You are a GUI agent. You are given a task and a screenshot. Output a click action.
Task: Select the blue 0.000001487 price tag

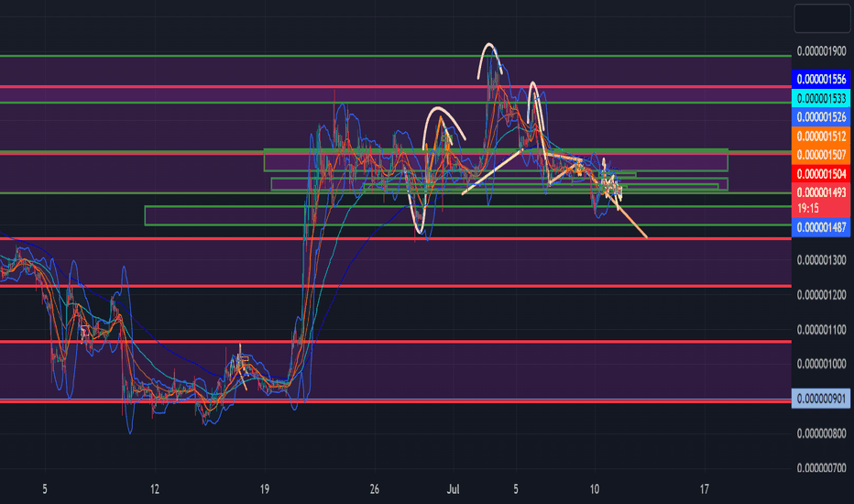click(x=821, y=227)
